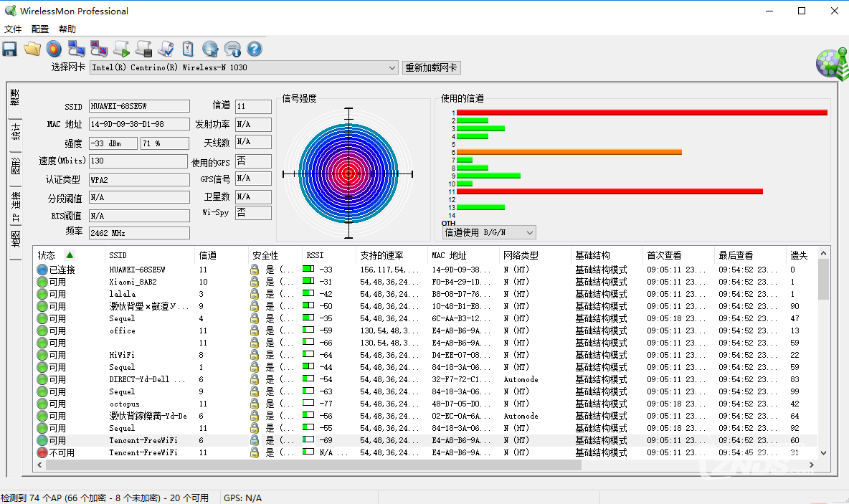Click the lock icon in the HiWiFi row

(x=255, y=355)
